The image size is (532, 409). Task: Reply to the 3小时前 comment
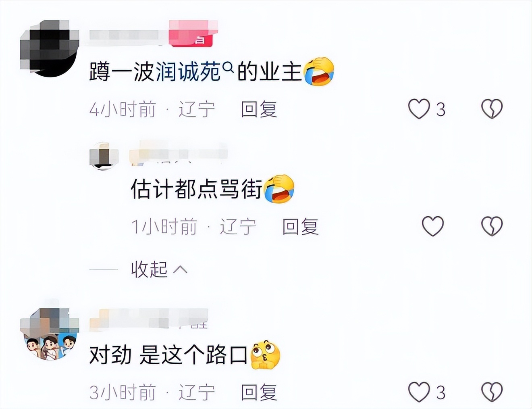[259, 392]
